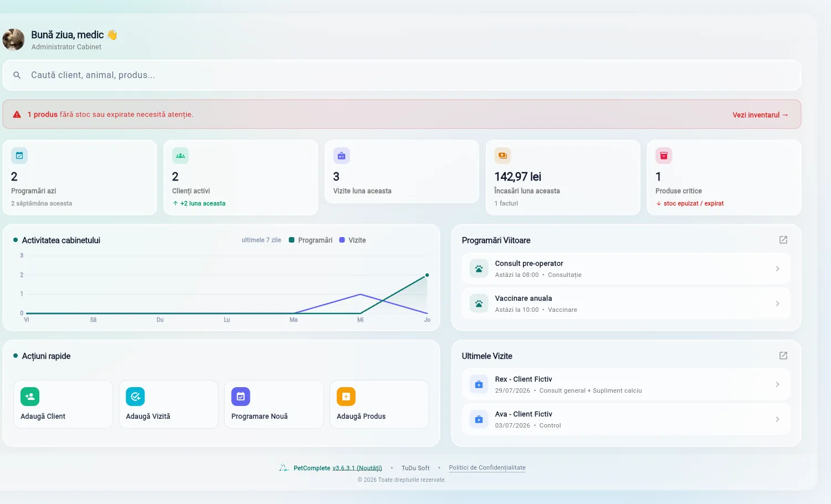This screenshot has height=504, width=831.
Task: Open the Politici de Confidențialitate link
Action: (x=487, y=468)
